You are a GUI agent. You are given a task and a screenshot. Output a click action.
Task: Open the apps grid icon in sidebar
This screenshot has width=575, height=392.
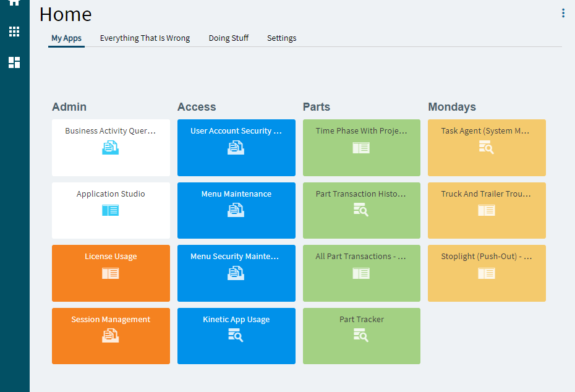tap(14, 32)
